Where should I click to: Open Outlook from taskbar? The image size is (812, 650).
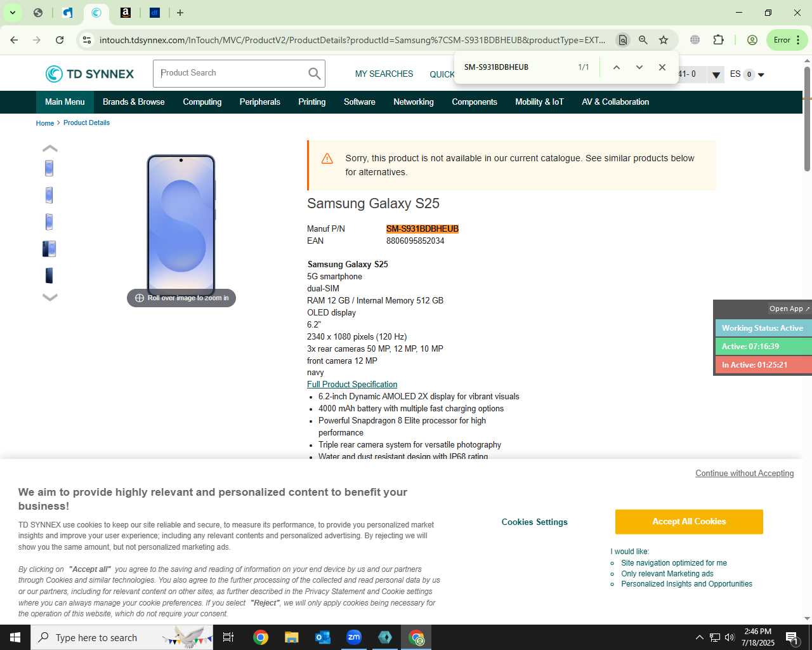click(x=323, y=637)
